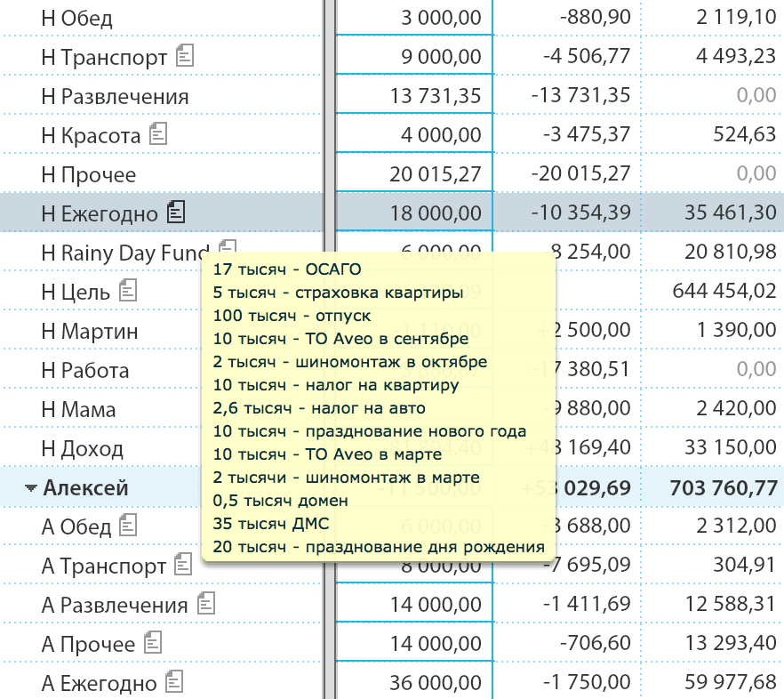Open the note icon beside Н Транспорт
784x699 pixels.
[185, 56]
